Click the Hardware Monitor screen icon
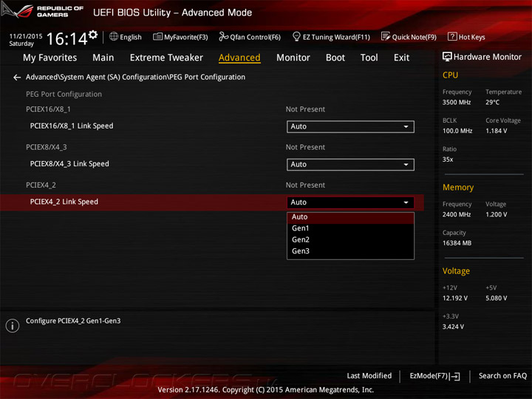Image resolution: width=532 pixels, height=399 pixels. pyautogui.click(x=447, y=57)
